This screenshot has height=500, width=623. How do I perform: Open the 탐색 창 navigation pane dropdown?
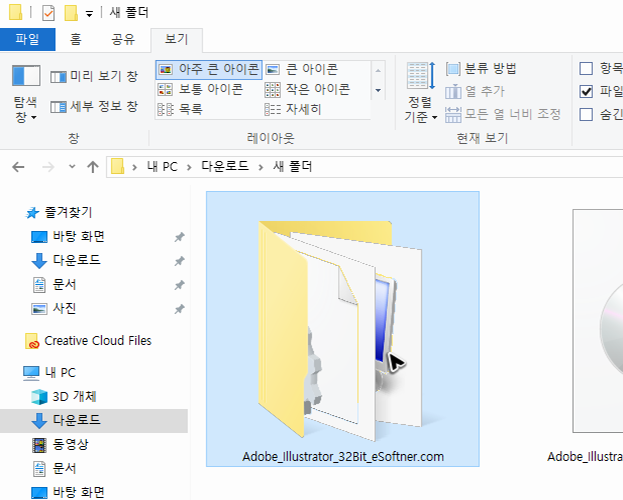[26, 94]
